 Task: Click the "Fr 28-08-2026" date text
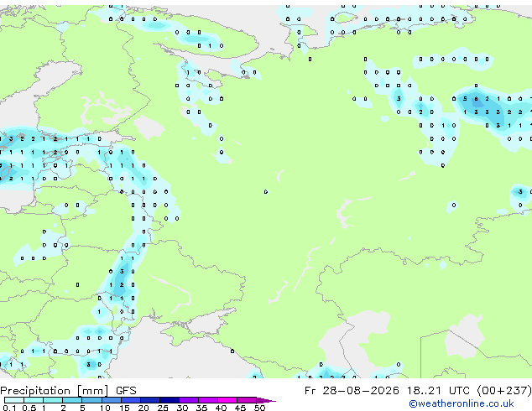click(x=352, y=391)
